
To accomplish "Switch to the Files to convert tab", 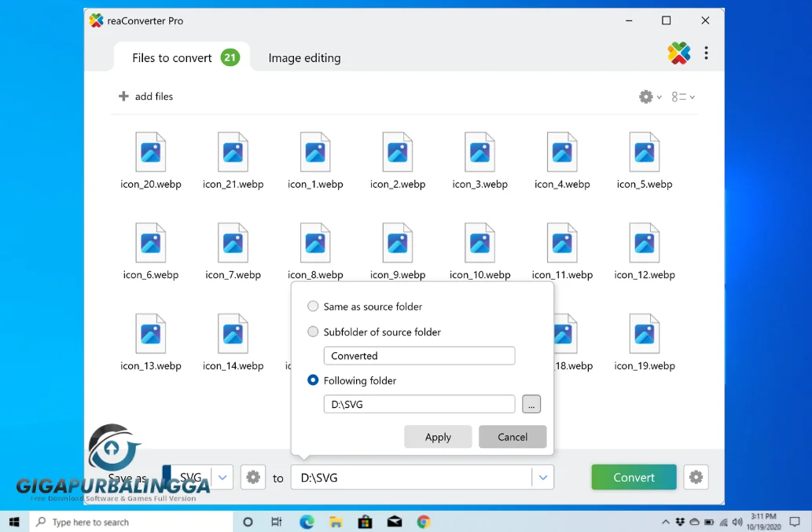I will (x=182, y=57).
